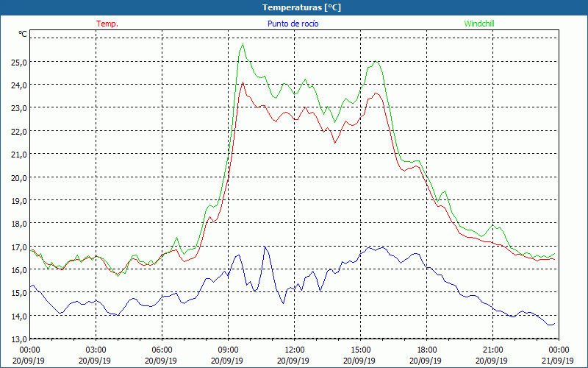Click the '09:00' time axis label
This screenshot has width=588, height=368.
click(x=228, y=350)
